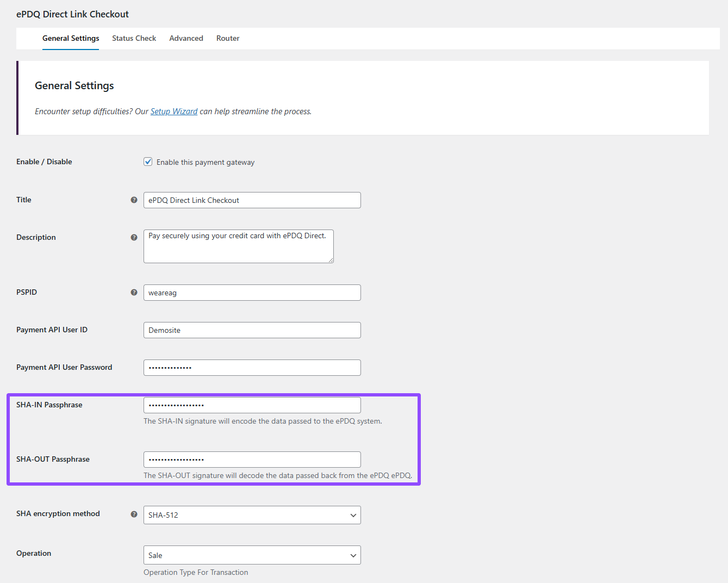Click the 'Operation' label

(x=34, y=554)
